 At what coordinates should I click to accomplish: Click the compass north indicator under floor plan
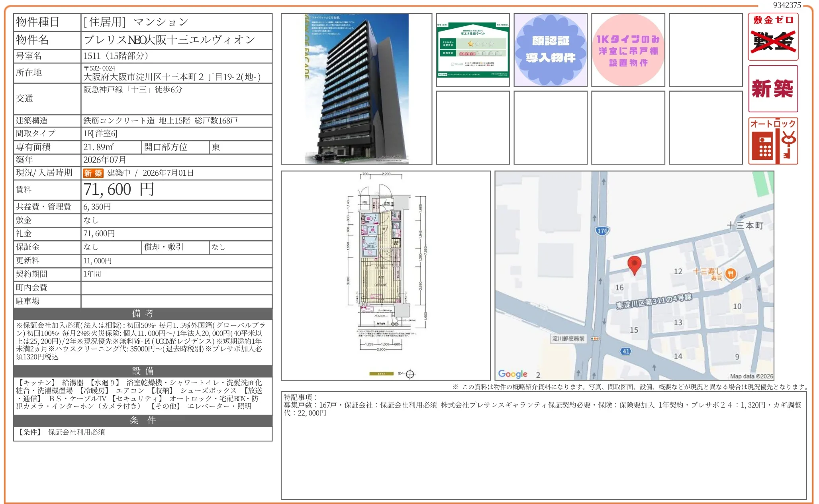[409, 374]
